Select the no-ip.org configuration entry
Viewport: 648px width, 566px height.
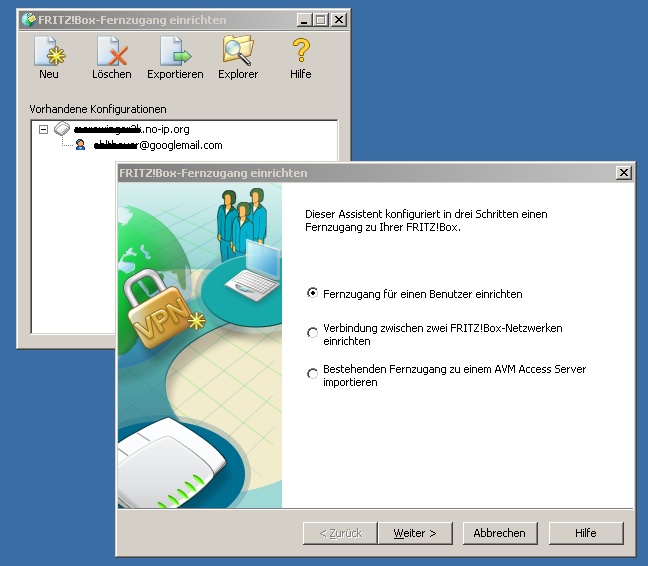131,129
